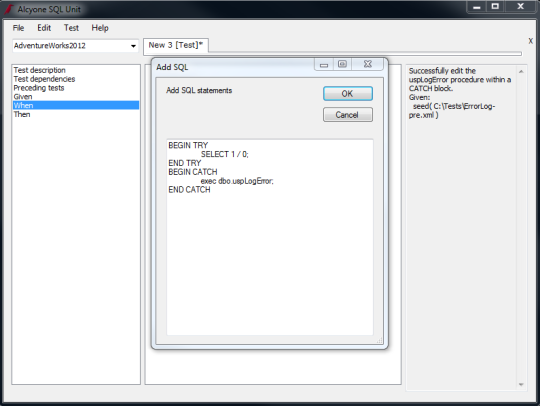Click the Alcyone SQL Unit app icon
Image resolution: width=540 pixels, height=406 pixels.
click(8, 9)
